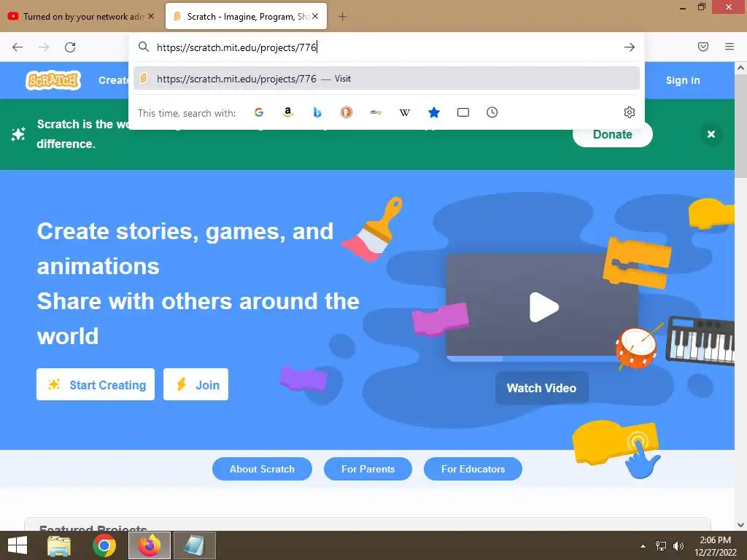Viewport: 747px width, 560px height.
Task: Search with eBay this time
Action: coord(376,112)
